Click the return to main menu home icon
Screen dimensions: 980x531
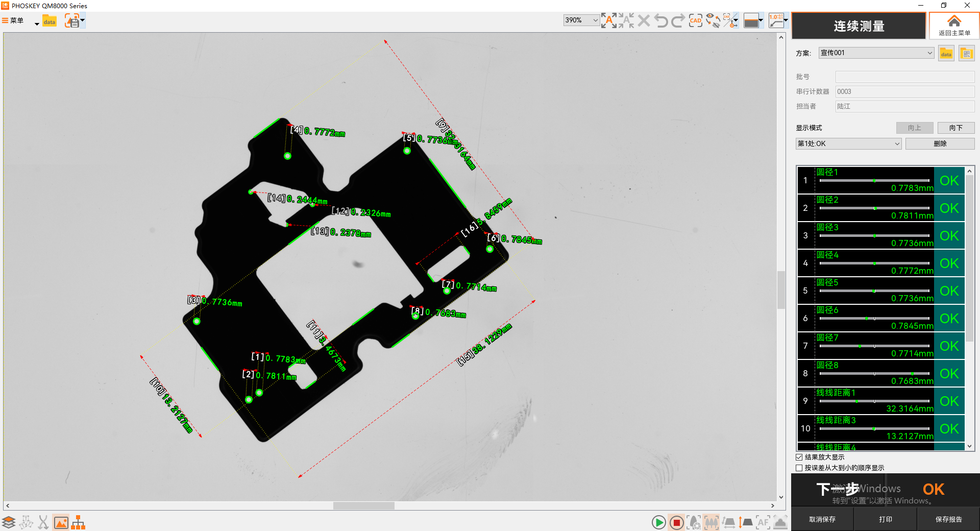pos(954,26)
